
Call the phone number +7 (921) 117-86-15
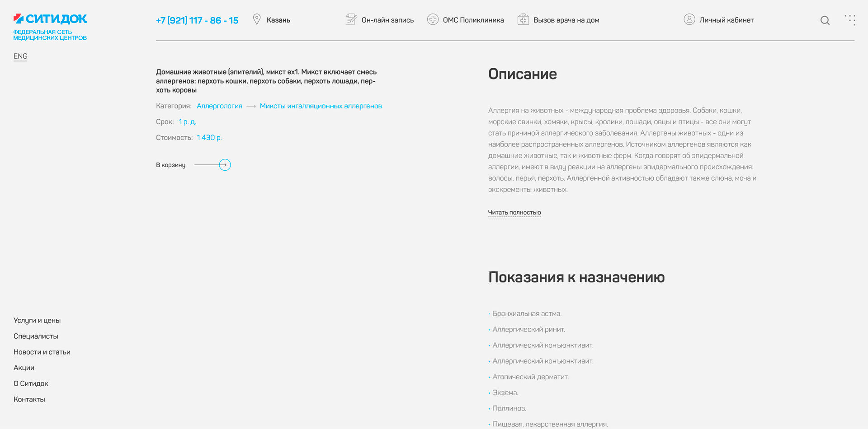point(197,20)
